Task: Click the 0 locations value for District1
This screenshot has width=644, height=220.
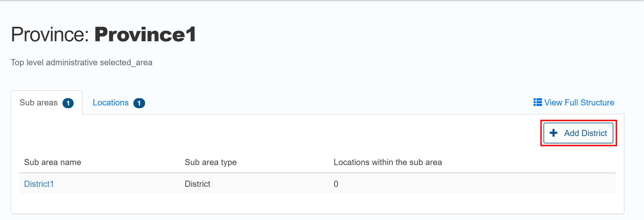Action: [x=336, y=184]
